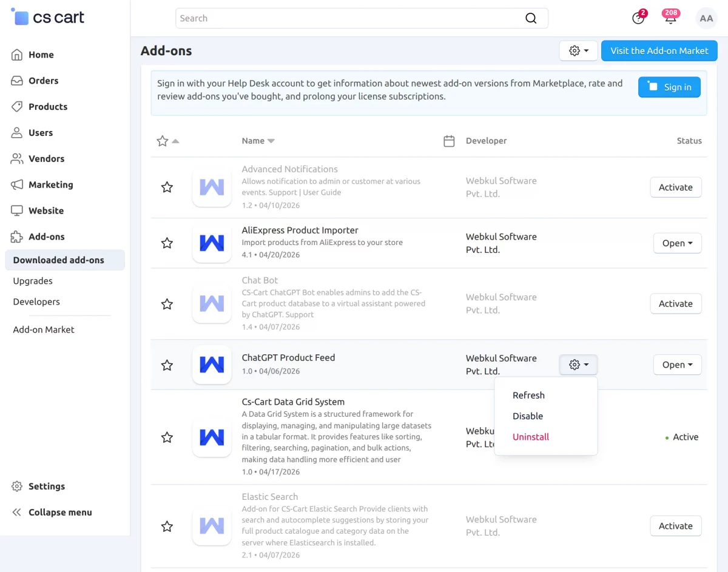Click AliExpress Product Importer add-on logo
Viewport: 728px width, 572px height.
click(212, 243)
